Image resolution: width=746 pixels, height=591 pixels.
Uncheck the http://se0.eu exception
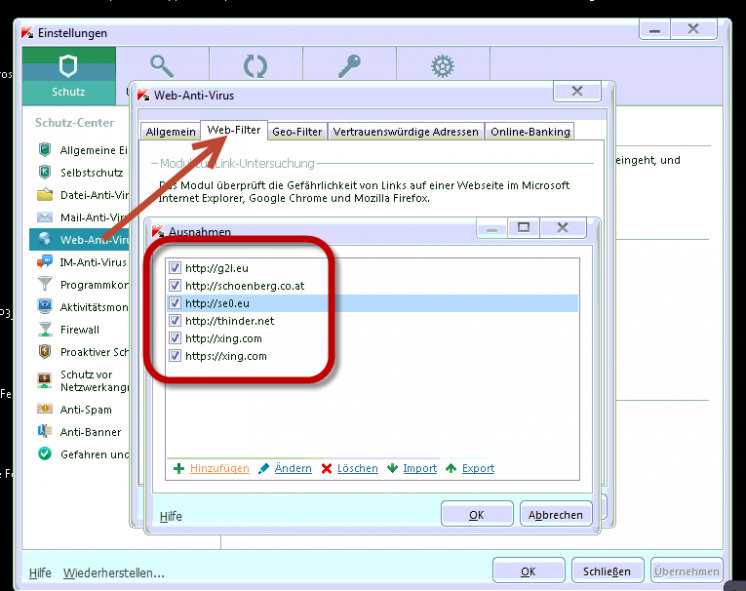175,303
